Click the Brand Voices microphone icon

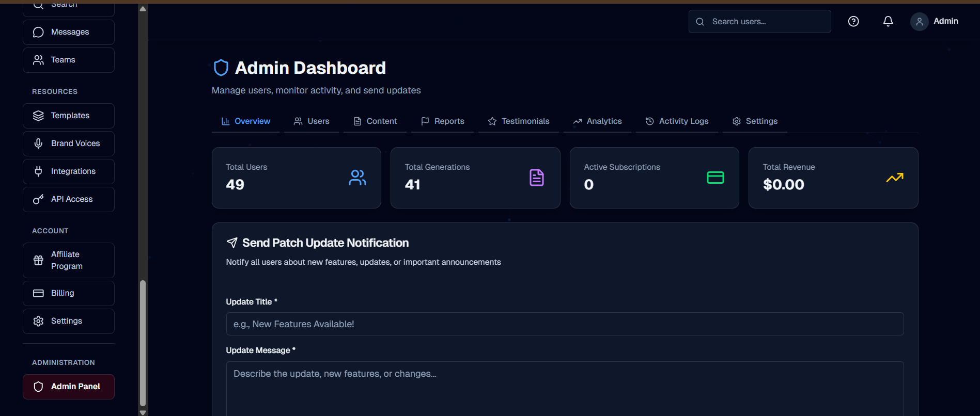(x=38, y=143)
